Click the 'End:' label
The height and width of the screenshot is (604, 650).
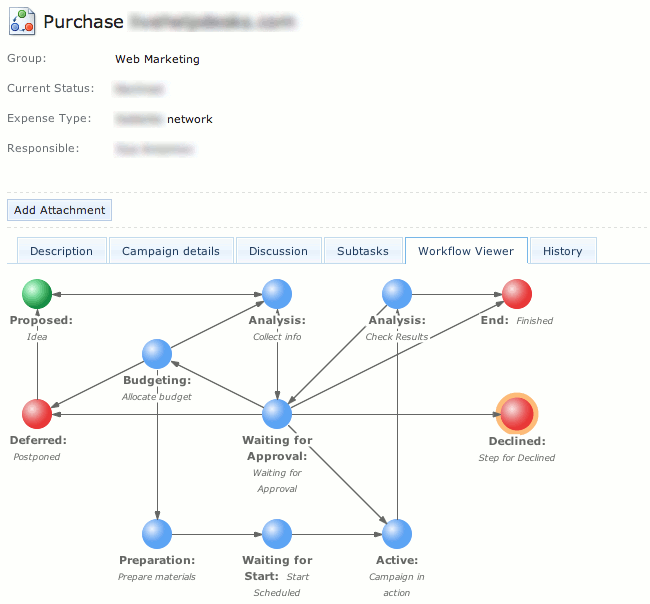495,320
